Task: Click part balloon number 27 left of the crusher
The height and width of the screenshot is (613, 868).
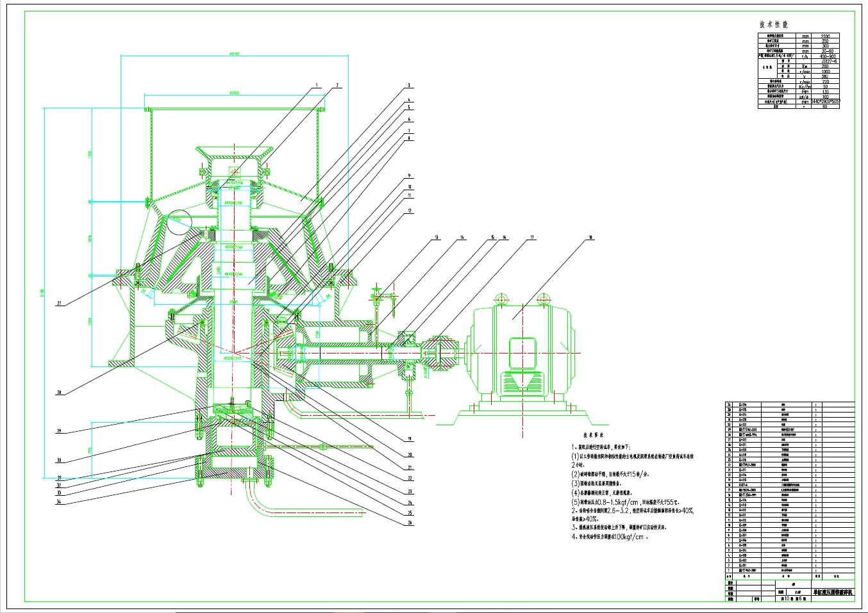Action: point(59,304)
